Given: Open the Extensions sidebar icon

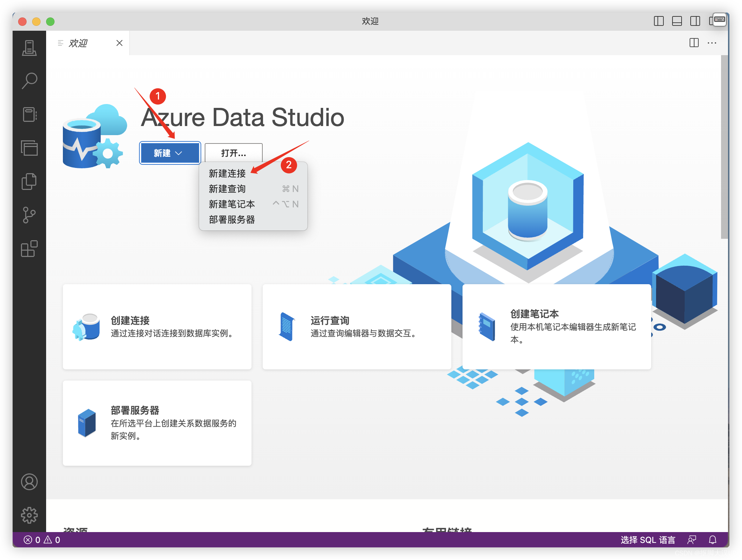Looking at the screenshot, I should coord(29,249).
